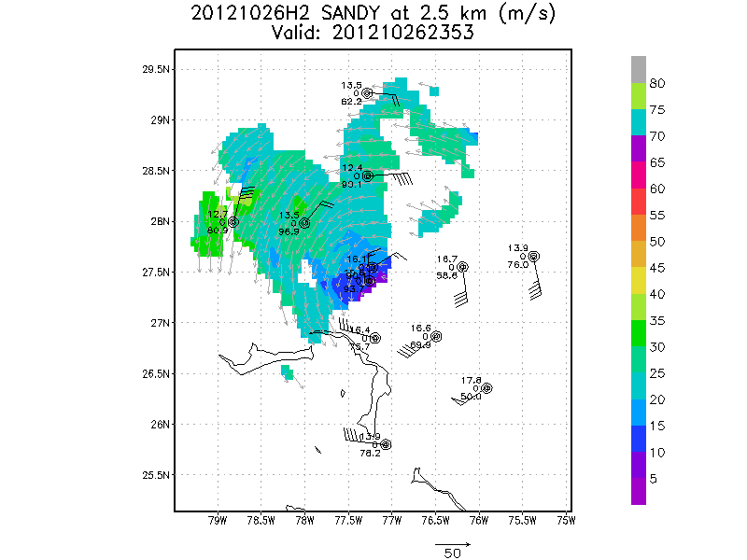The width and height of the screenshot is (747, 560).
Task: Select the magenta 60–65 colorbar swatch
Action: click(x=639, y=175)
